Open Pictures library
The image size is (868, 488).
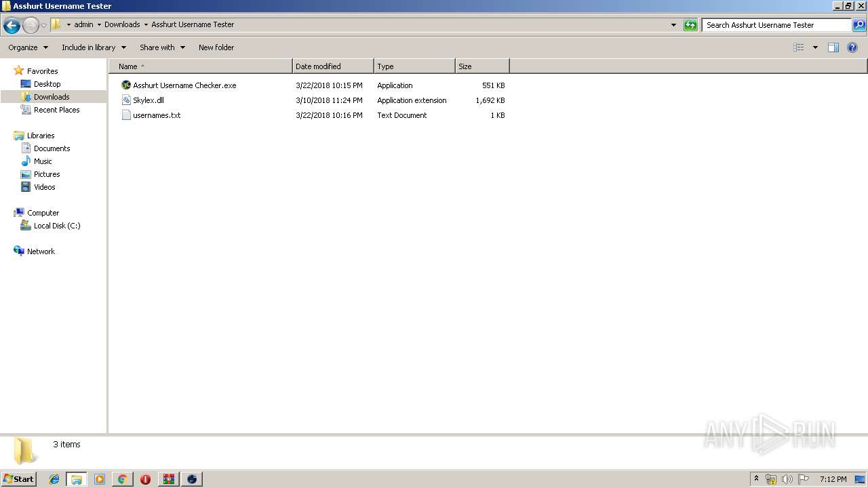[47, 174]
